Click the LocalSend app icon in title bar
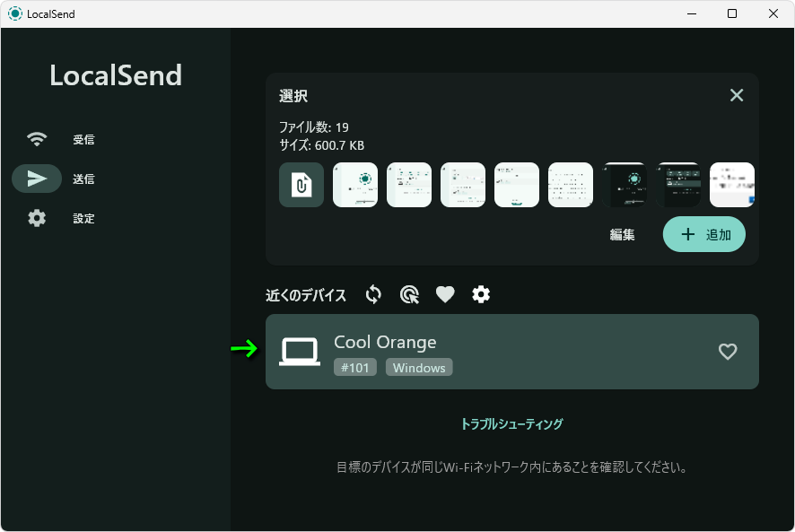Screen dimensions: 795x532 [15, 13]
